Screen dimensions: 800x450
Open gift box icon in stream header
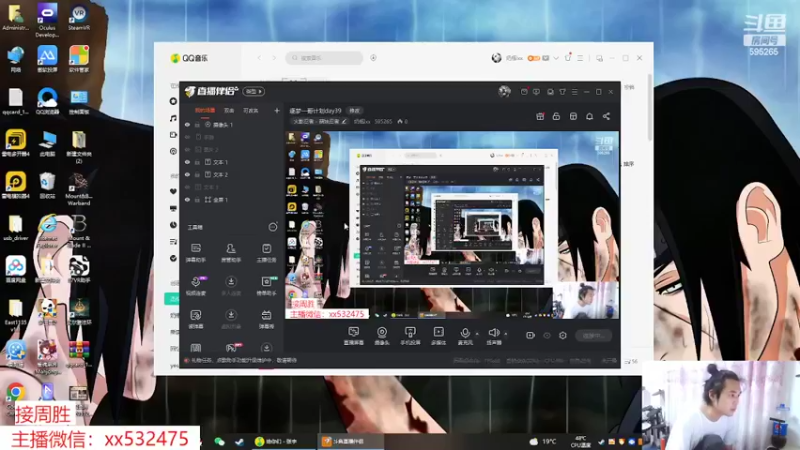point(540,116)
